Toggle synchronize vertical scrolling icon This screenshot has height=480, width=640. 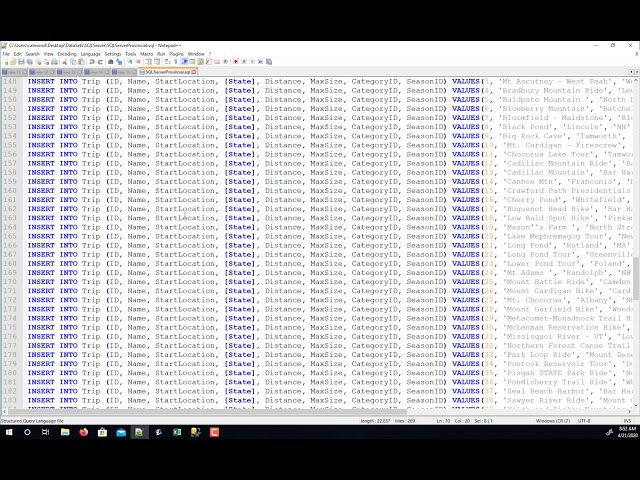point(149,62)
